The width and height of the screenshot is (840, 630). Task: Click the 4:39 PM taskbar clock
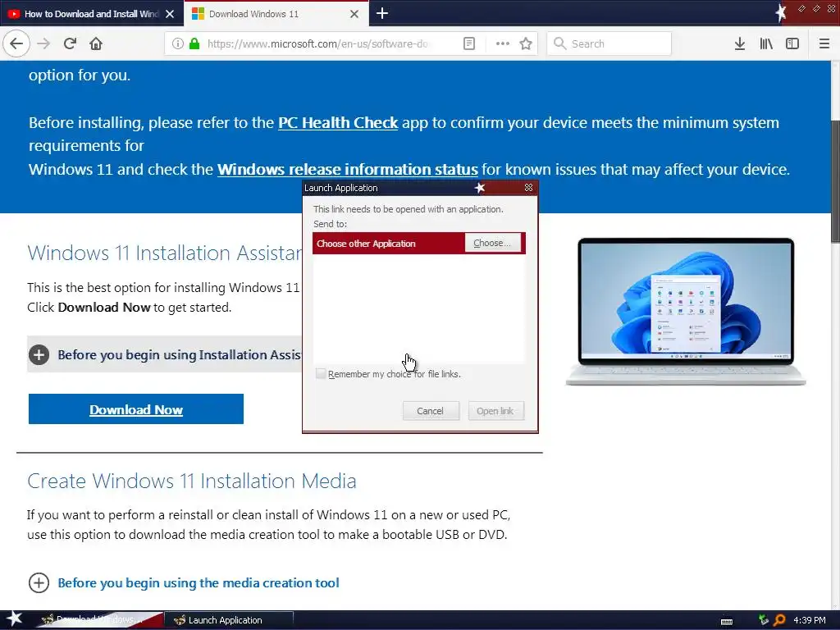(810, 620)
